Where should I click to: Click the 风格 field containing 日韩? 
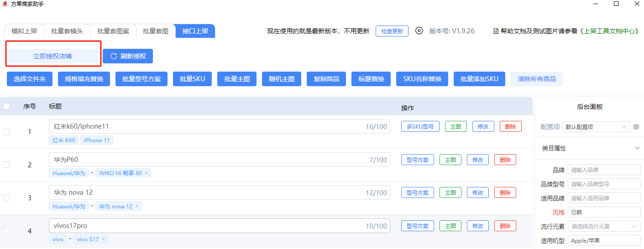pos(604,212)
